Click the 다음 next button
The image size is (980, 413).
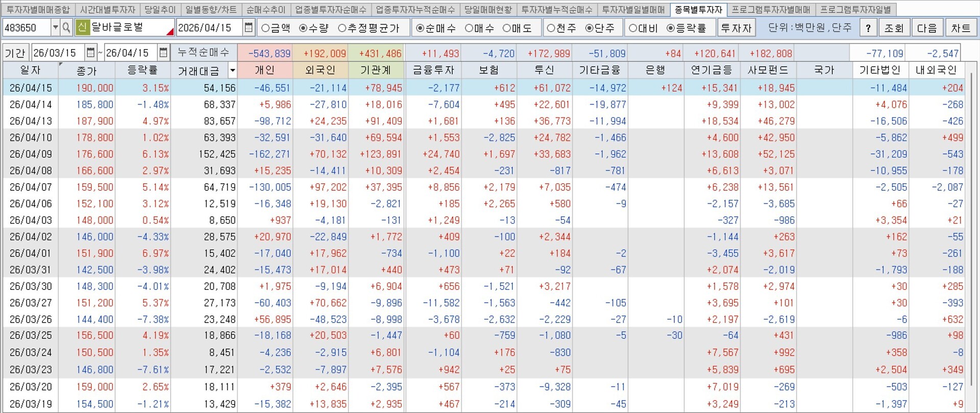pos(927,28)
